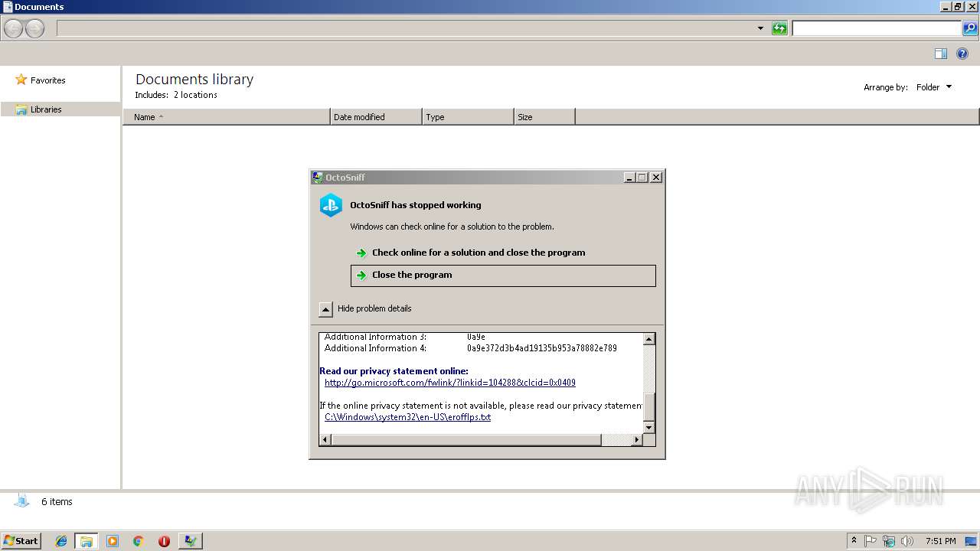Go forward in Documents window
Image resolution: width=980 pixels, height=551 pixels.
pyautogui.click(x=34, y=29)
